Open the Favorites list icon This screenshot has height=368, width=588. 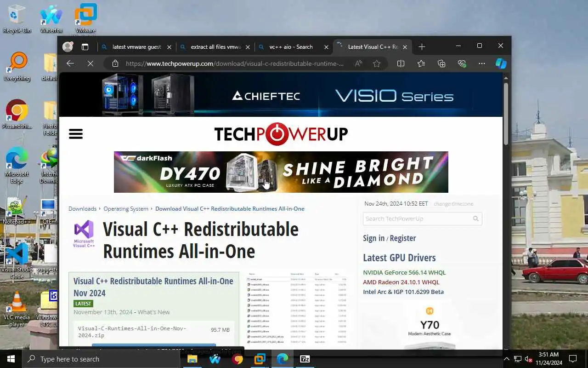point(421,63)
